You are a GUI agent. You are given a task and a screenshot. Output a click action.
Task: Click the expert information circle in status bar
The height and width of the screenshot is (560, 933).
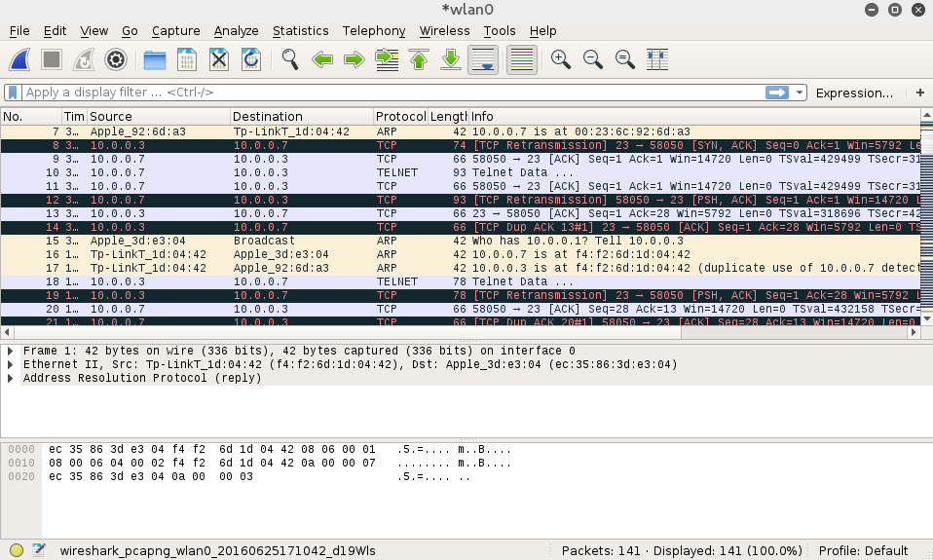click(x=17, y=550)
